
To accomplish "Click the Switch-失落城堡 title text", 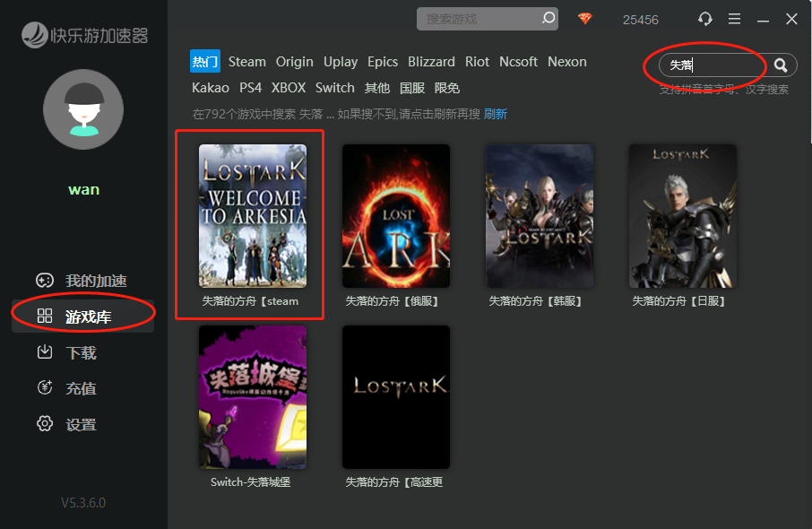I will coord(251,481).
